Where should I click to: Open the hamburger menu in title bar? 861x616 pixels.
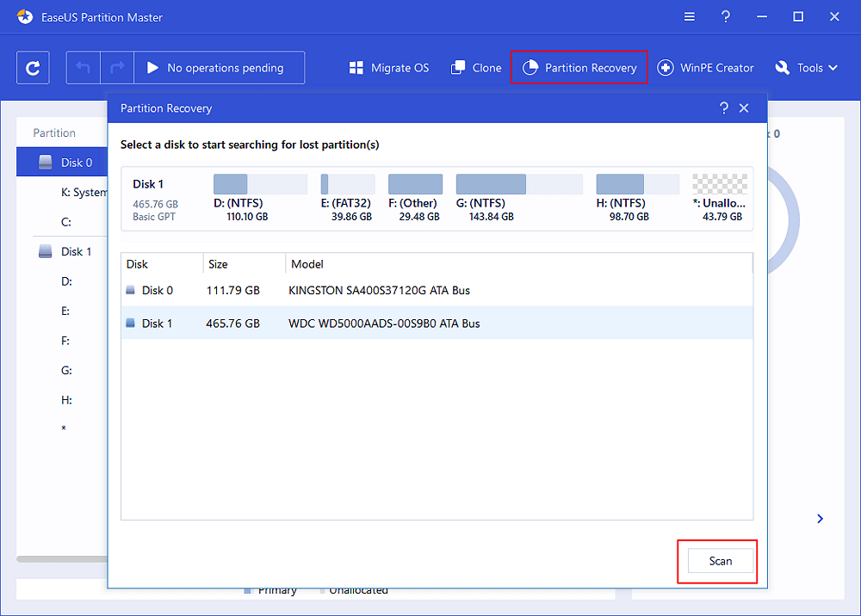[689, 17]
